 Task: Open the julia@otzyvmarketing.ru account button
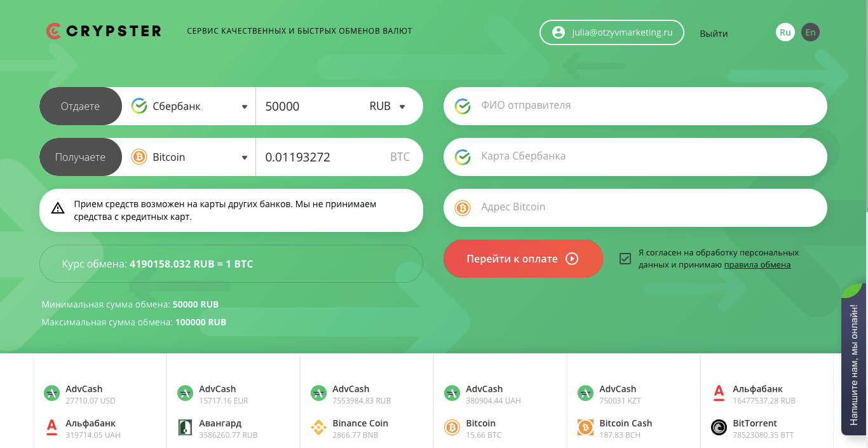point(612,32)
